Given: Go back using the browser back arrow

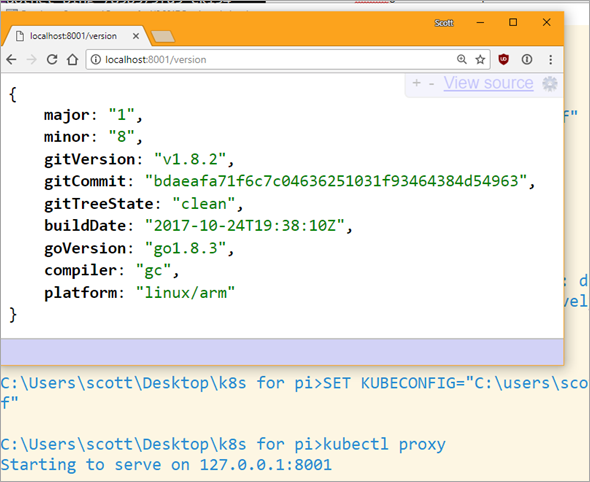Looking at the screenshot, I should (x=12, y=59).
